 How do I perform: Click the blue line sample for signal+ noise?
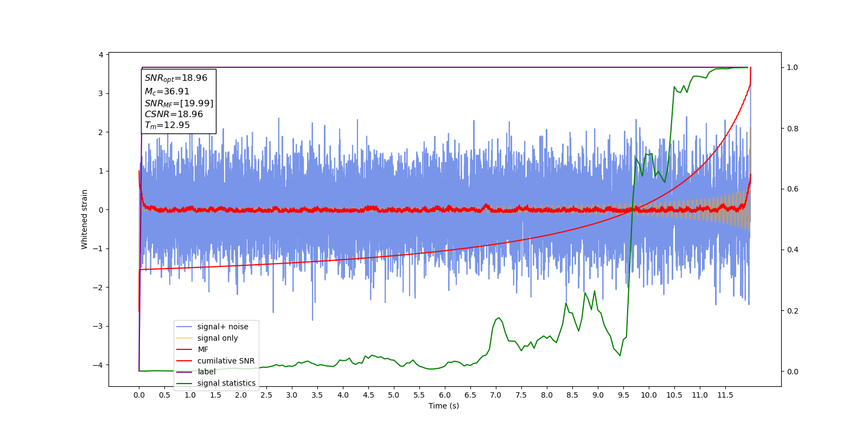tap(184, 327)
